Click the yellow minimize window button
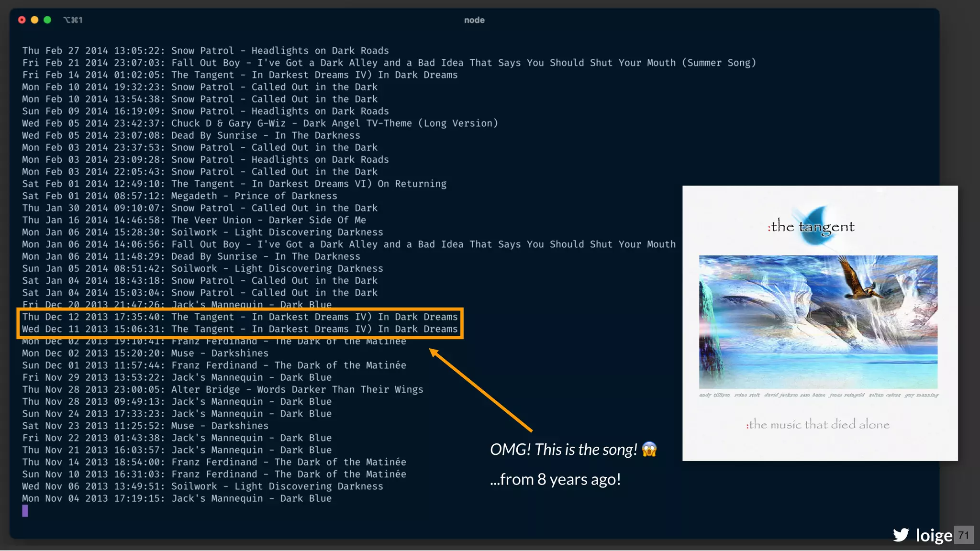980x551 pixels. point(34,20)
